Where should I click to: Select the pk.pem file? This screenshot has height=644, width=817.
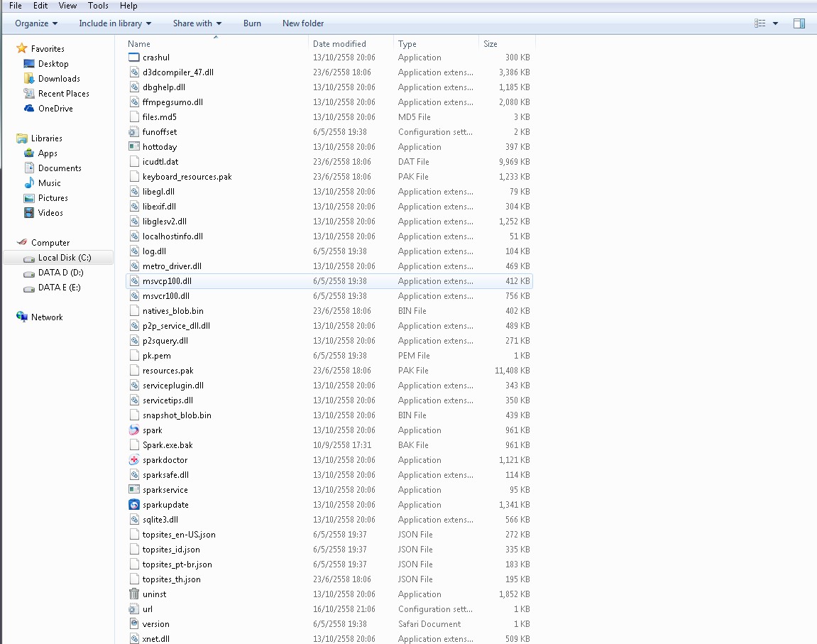click(329, 356)
